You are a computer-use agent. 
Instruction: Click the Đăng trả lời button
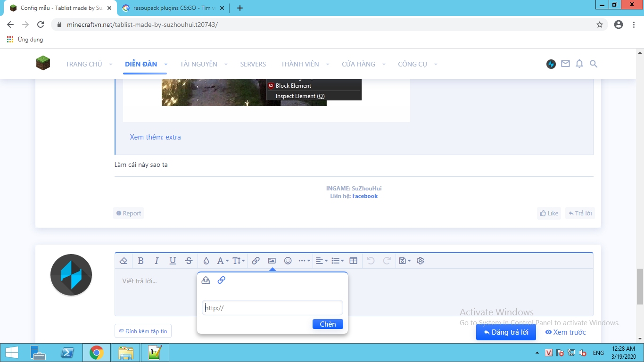coord(506,332)
